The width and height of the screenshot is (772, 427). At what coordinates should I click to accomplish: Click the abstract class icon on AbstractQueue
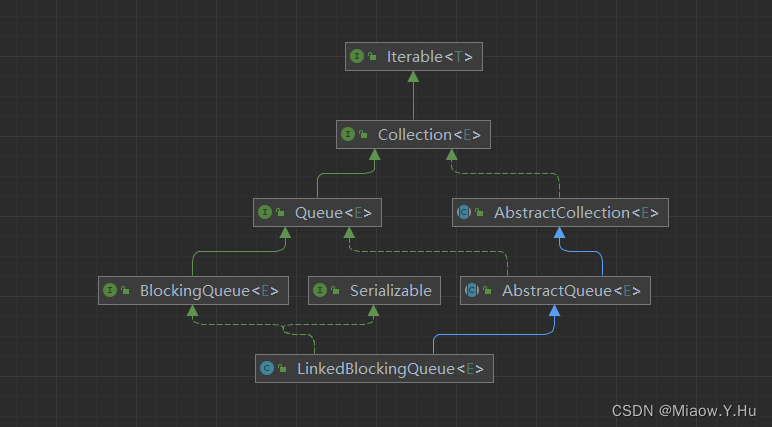[472, 290]
